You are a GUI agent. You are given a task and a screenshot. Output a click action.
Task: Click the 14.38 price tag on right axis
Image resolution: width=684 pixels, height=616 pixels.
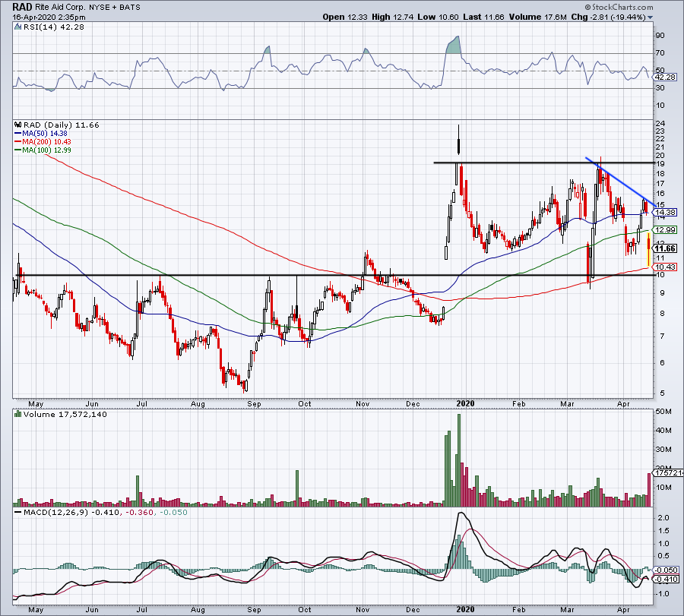tap(666, 213)
